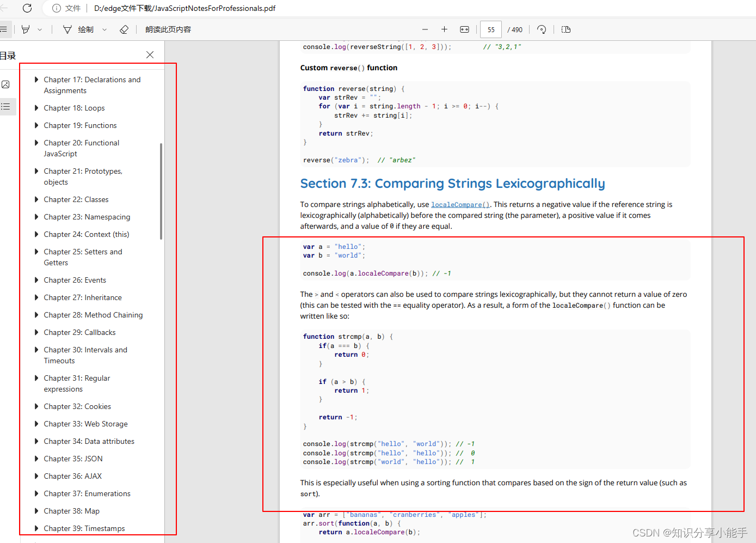Show outline list view in sidebar
This screenshot has width=756, height=543.
5,107
